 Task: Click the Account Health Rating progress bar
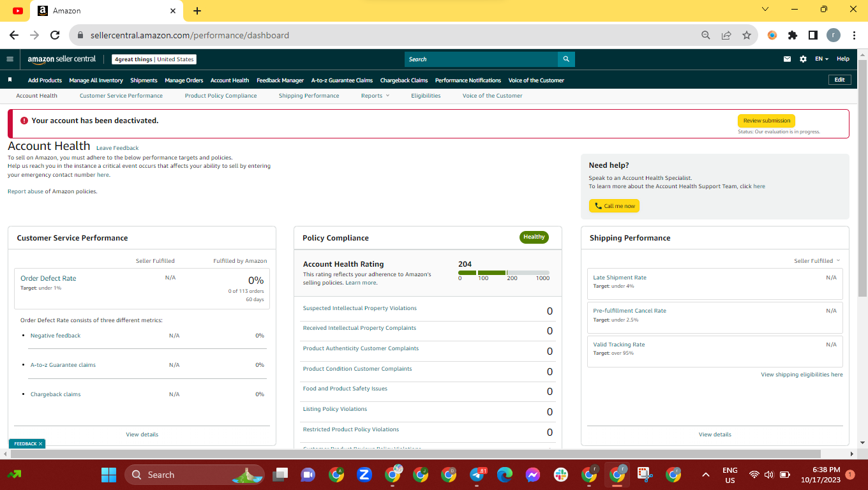coord(504,272)
